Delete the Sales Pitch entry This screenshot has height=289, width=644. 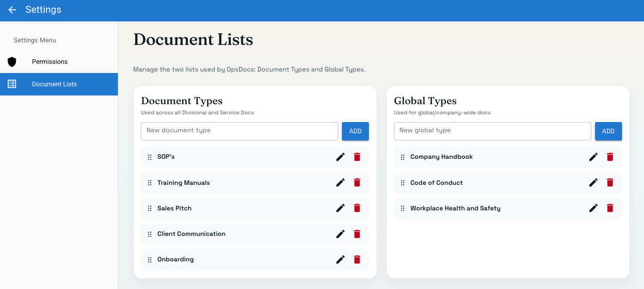pos(357,208)
